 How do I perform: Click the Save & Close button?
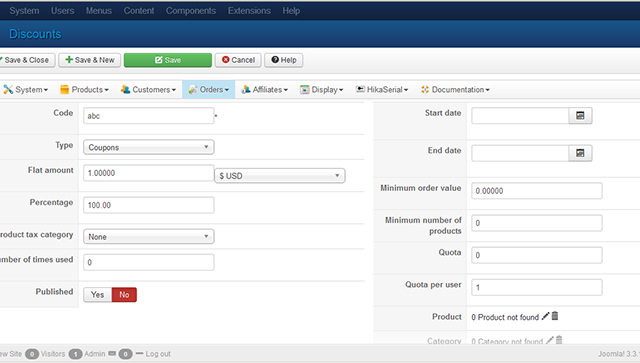click(26, 60)
